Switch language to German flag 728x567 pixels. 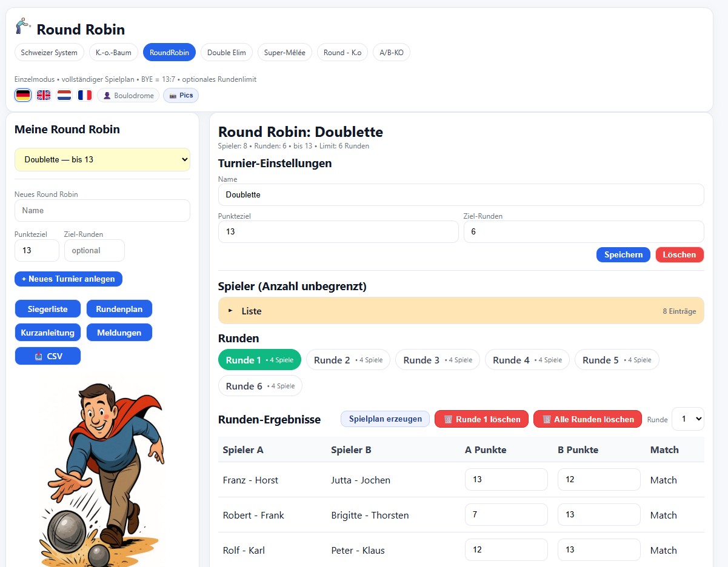pyautogui.click(x=23, y=95)
